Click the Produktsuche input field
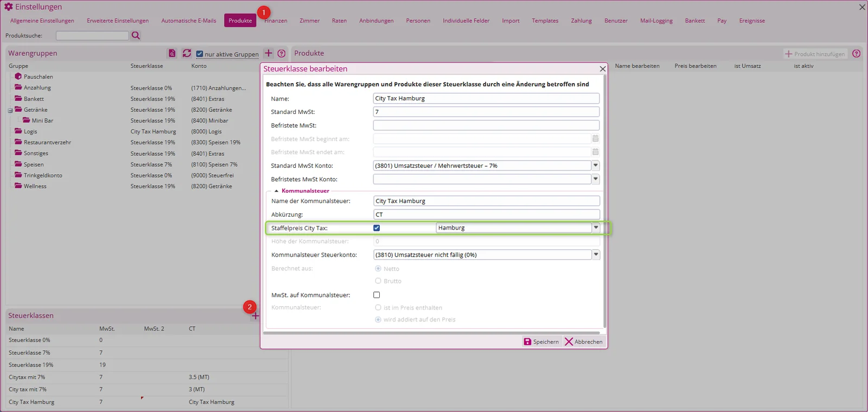868x412 pixels. [x=92, y=35]
